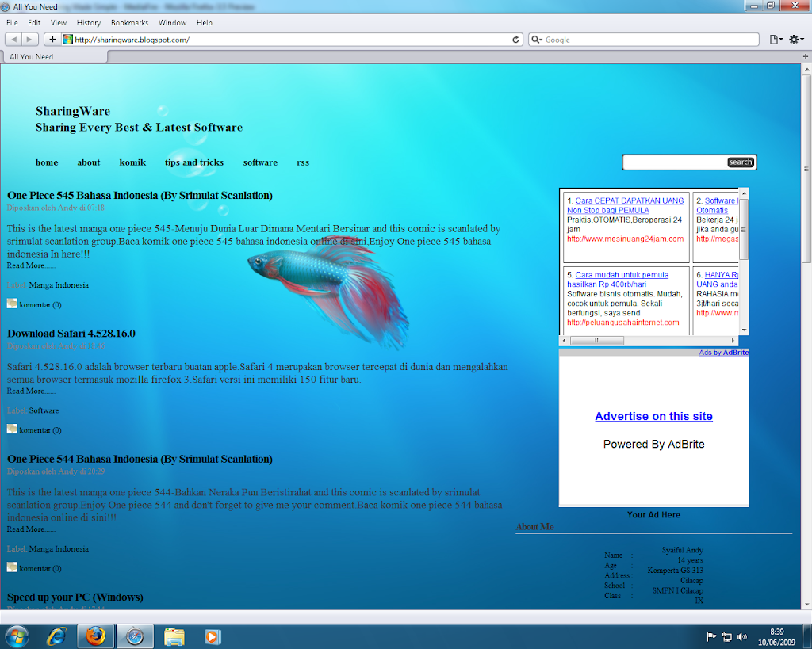Click the ad frame horizontal scrollbar thumb
The width and height of the screenshot is (812, 649).
point(597,341)
